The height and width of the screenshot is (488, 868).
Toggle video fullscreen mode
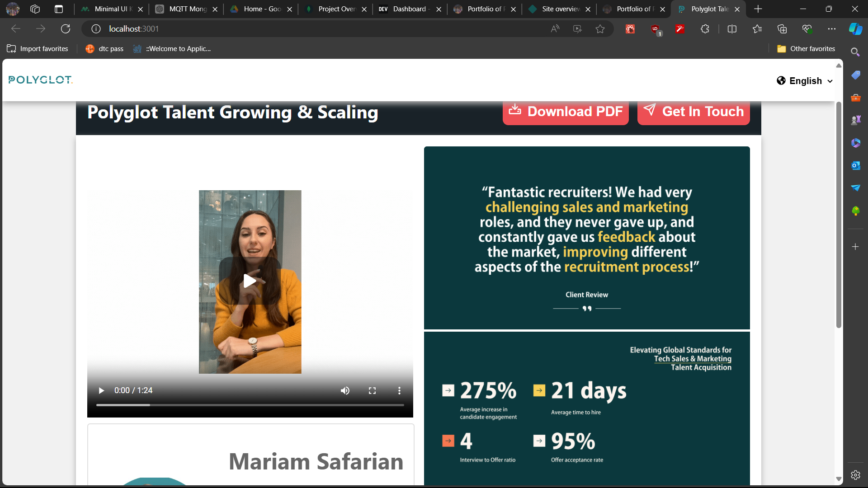coord(372,390)
